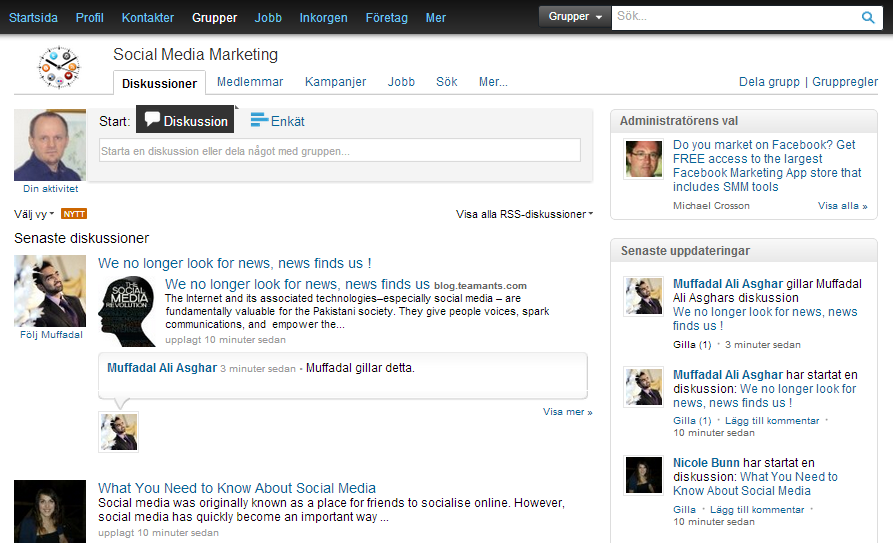
Task: Click Nicole Bunn name in updates
Action: 706,463
